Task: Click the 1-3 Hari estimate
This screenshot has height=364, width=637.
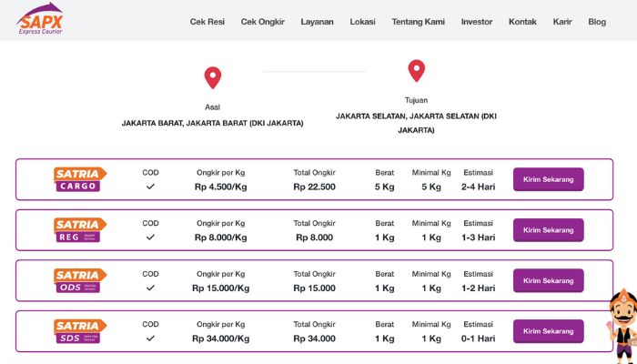Action: click(x=478, y=238)
